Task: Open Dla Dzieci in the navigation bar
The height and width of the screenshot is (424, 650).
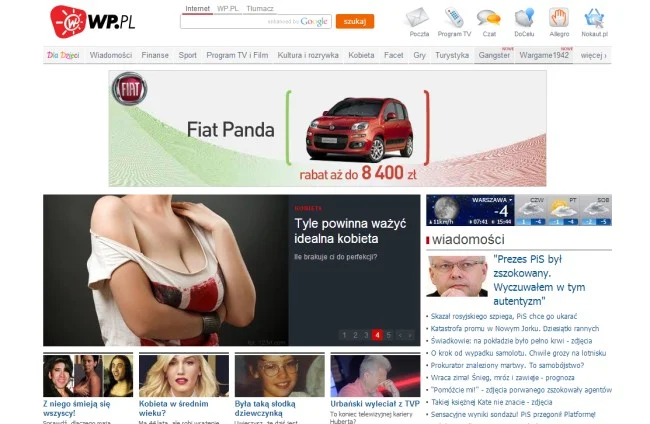Action: 63,55
